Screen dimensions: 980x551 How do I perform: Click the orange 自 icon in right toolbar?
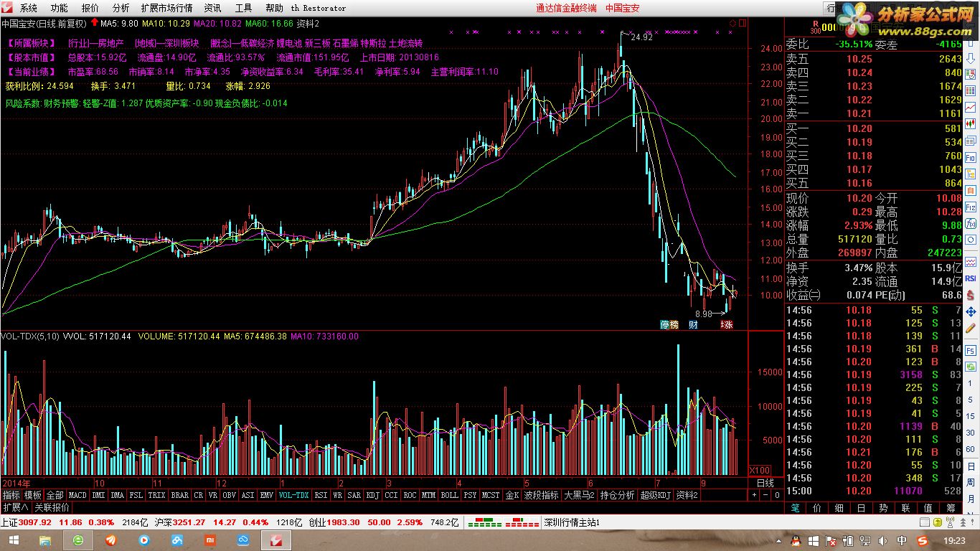pos(970,189)
